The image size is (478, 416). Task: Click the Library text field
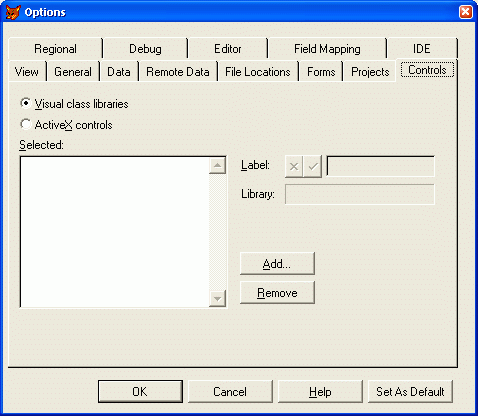[x=360, y=194]
